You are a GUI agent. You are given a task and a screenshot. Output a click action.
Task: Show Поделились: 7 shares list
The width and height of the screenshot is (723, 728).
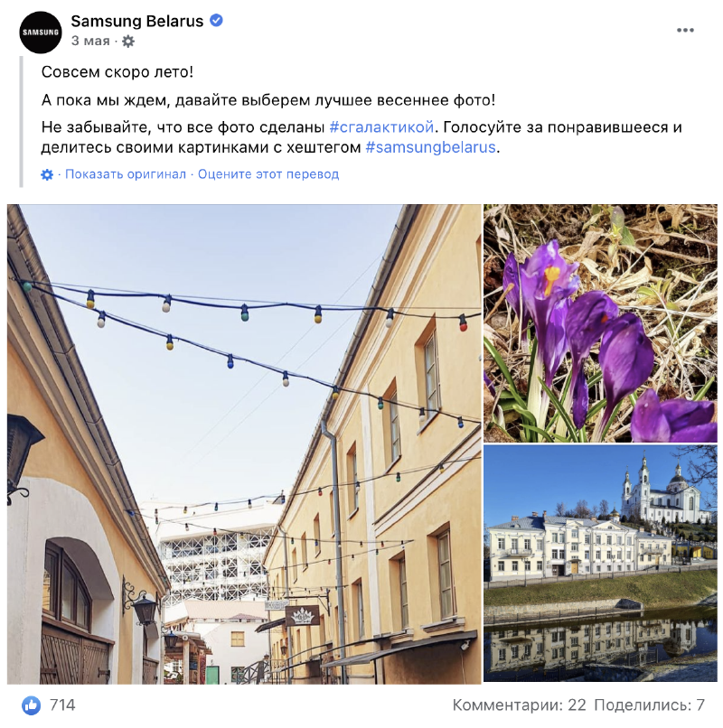[650, 705]
